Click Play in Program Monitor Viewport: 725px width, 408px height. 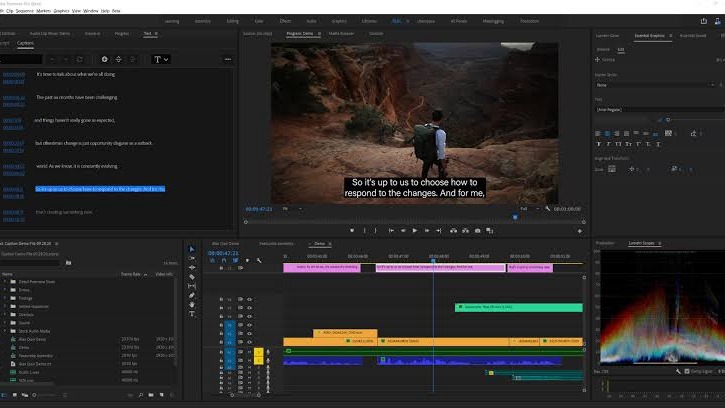coord(415,230)
